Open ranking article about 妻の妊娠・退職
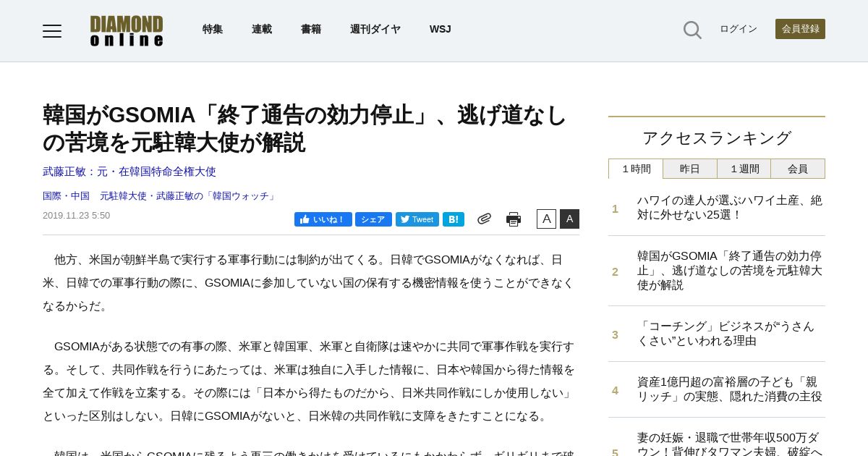The image size is (868, 456). [730, 443]
